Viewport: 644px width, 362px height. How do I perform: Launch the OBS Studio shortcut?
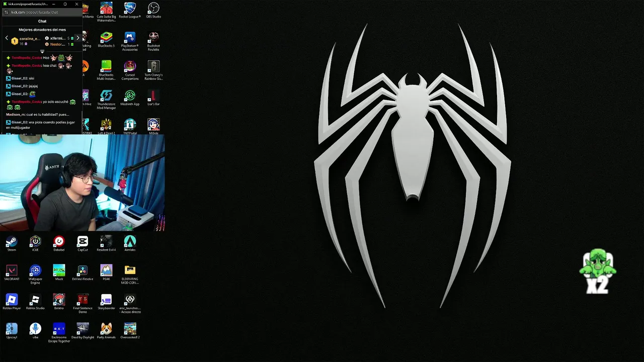click(153, 11)
